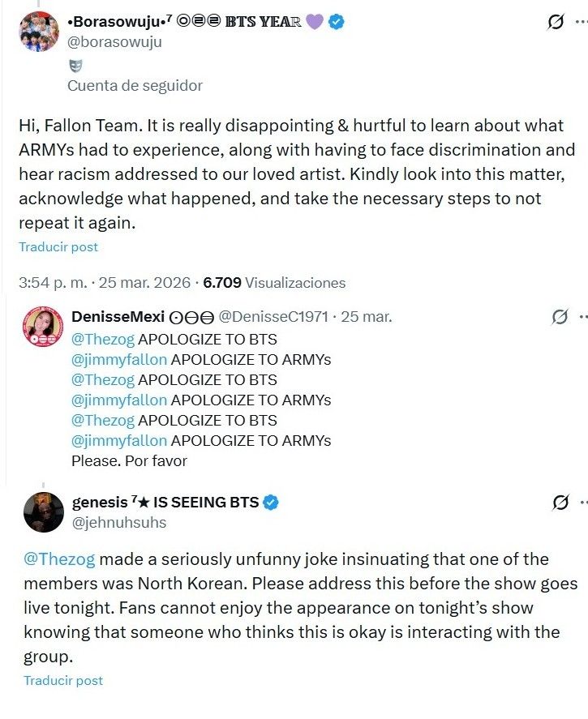Click the verified badge next to genesis
Screen dimensions: 588x719
[x=272, y=503]
